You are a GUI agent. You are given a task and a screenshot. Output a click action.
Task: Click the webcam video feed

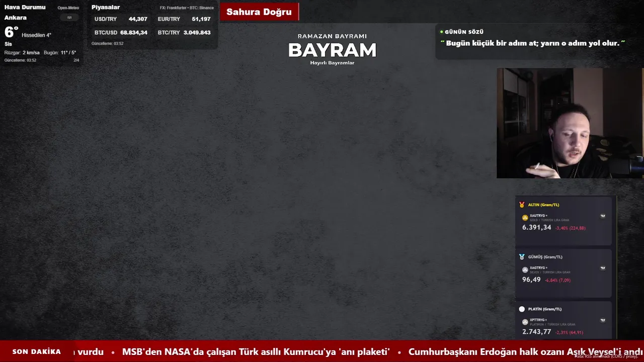pyautogui.click(x=570, y=123)
